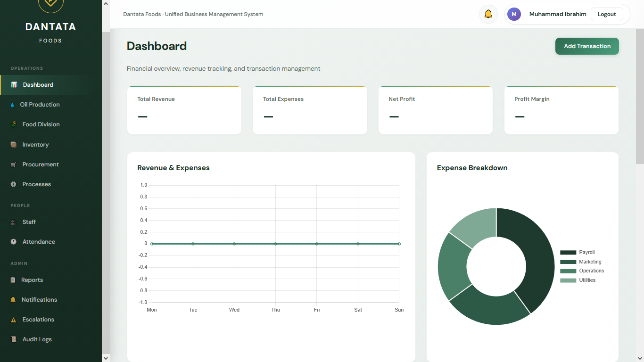Open the Procurement page

[x=51, y=165]
